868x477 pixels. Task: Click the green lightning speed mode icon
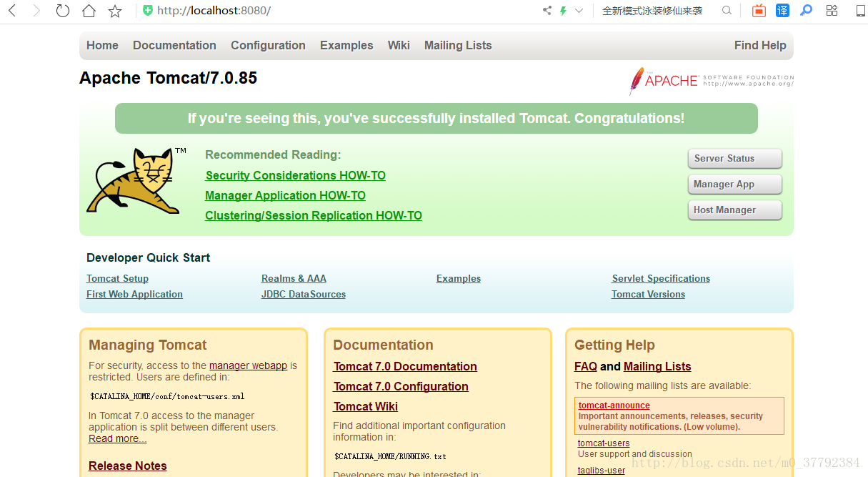coord(563,11)
